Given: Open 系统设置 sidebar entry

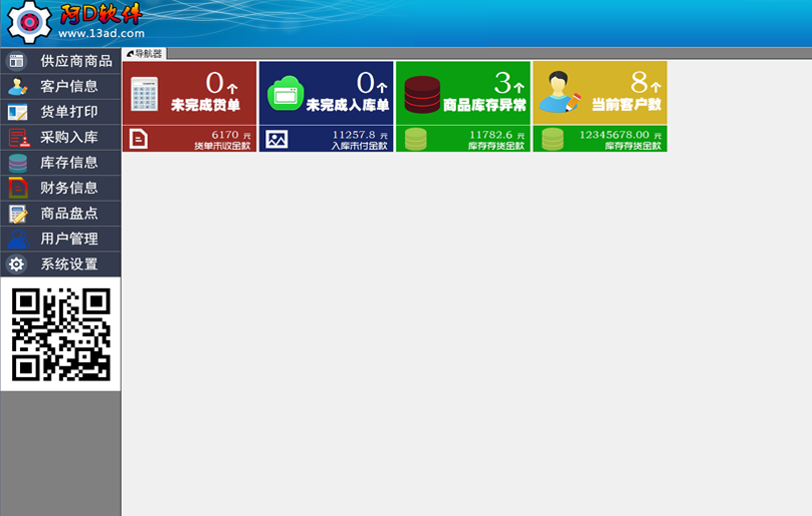Looking at the screenshot, I should [x=61, y=264].
